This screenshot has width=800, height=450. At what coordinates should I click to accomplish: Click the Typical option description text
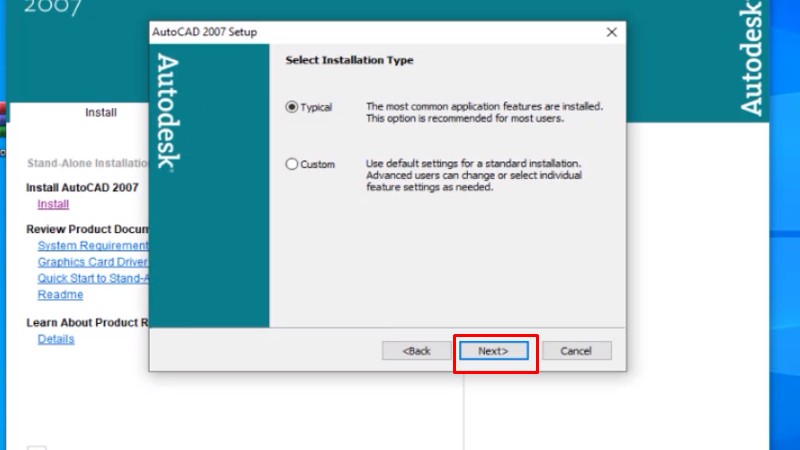click(484, 112)
